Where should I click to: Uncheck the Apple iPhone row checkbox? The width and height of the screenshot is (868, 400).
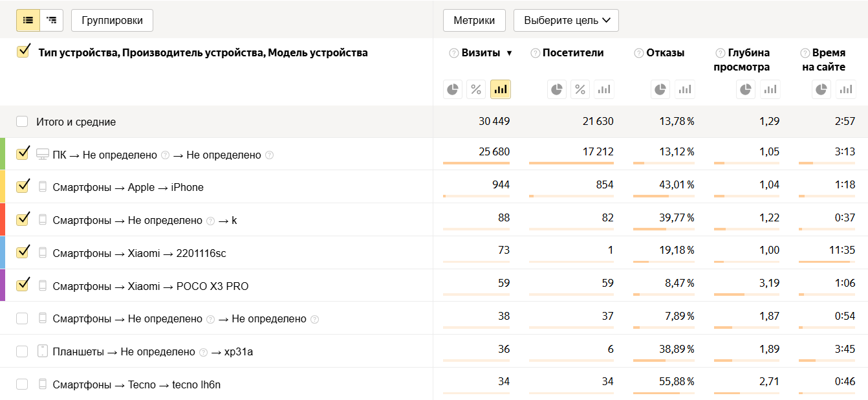[23, 187]
